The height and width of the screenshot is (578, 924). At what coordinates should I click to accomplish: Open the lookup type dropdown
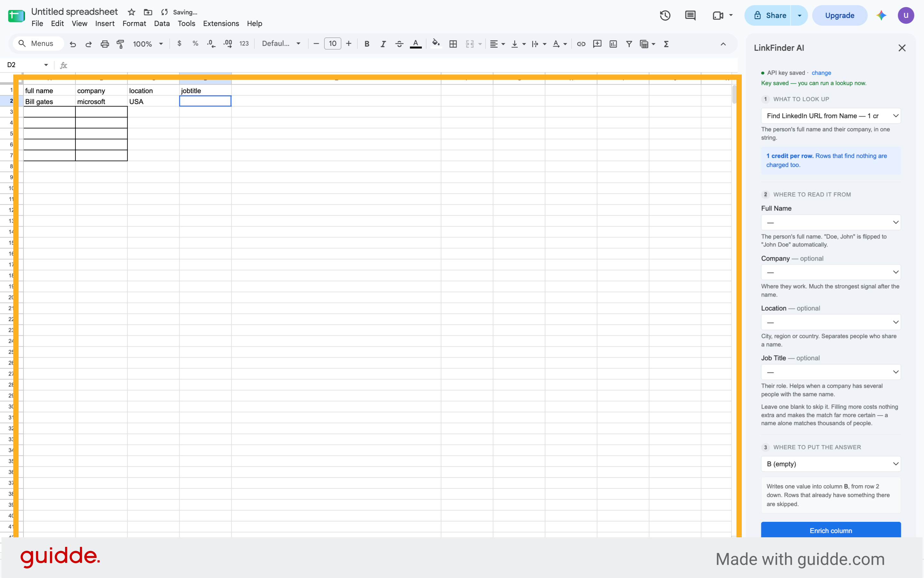click(831, 116)
